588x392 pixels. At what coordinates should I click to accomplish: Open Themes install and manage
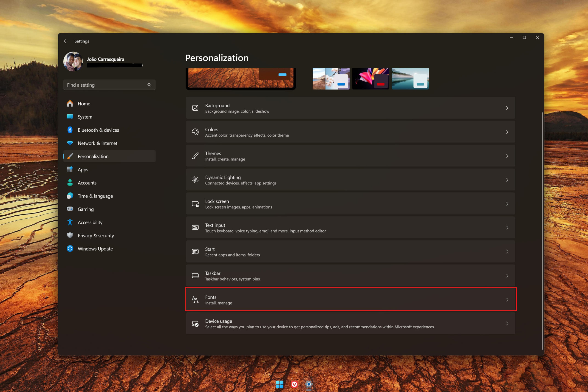[350, 156]
